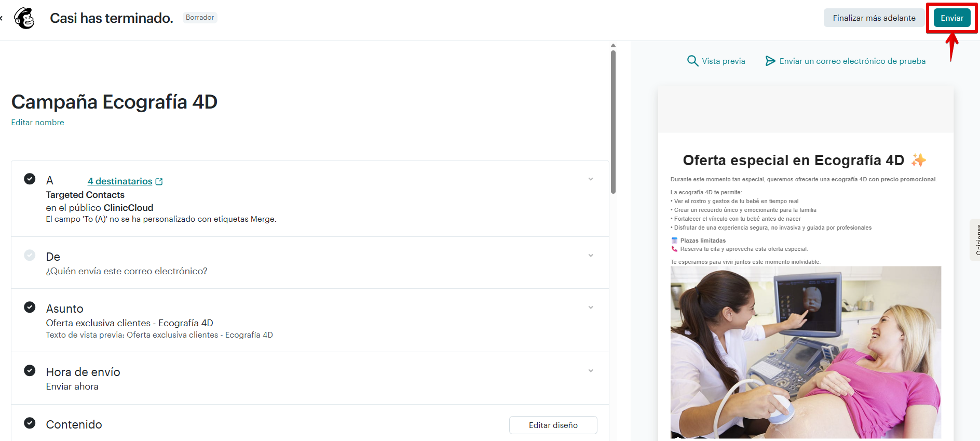Image resolution: width=980 pixels, height=441 pixels.
Task: Click the checkmark icon next to Asunto
Action: click(x=30, y=308)
